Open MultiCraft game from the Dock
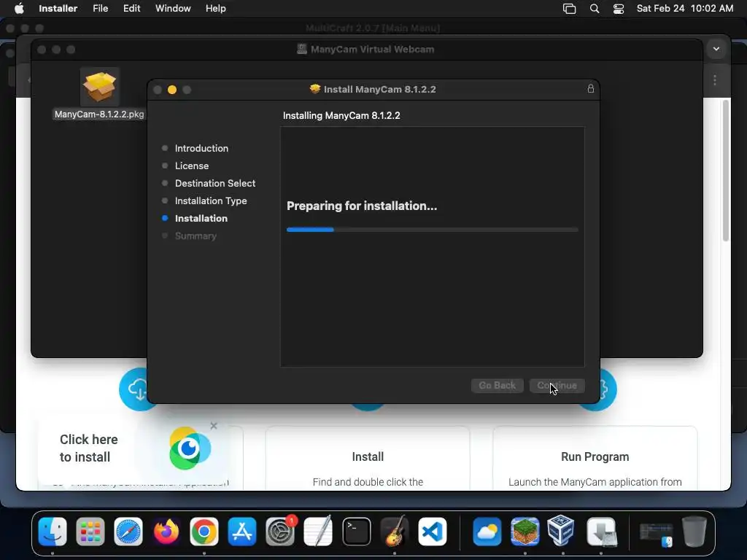This screenshot has height=560, width=747. 525,532
